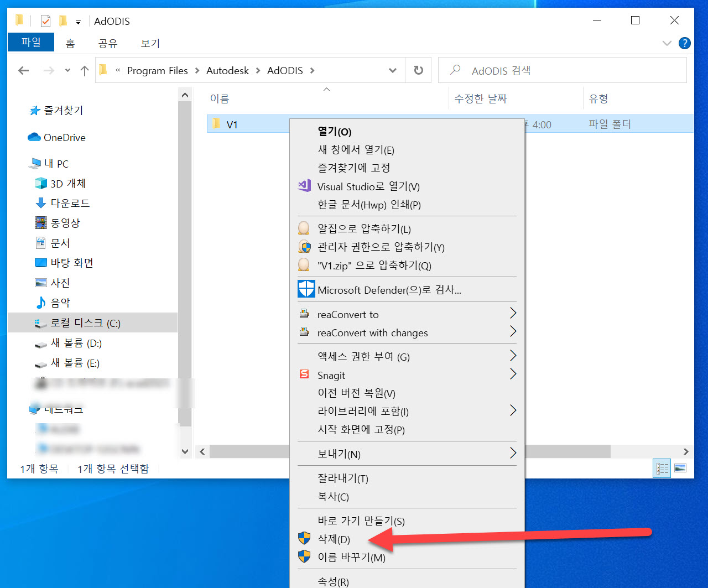Open the recent locations dropdown arrow
The width and height of the screenshot is (708, 588).
(67, 71)
